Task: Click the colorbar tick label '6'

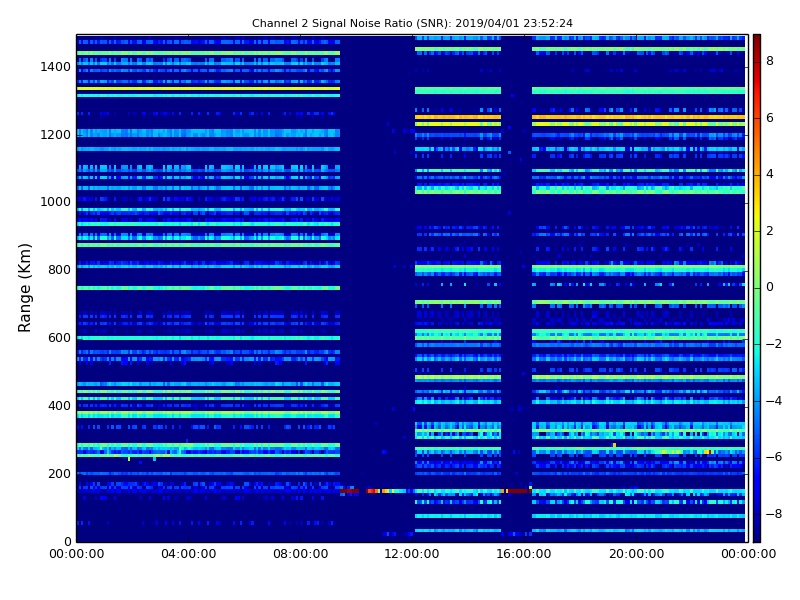Action: click(x=770, y=118)
